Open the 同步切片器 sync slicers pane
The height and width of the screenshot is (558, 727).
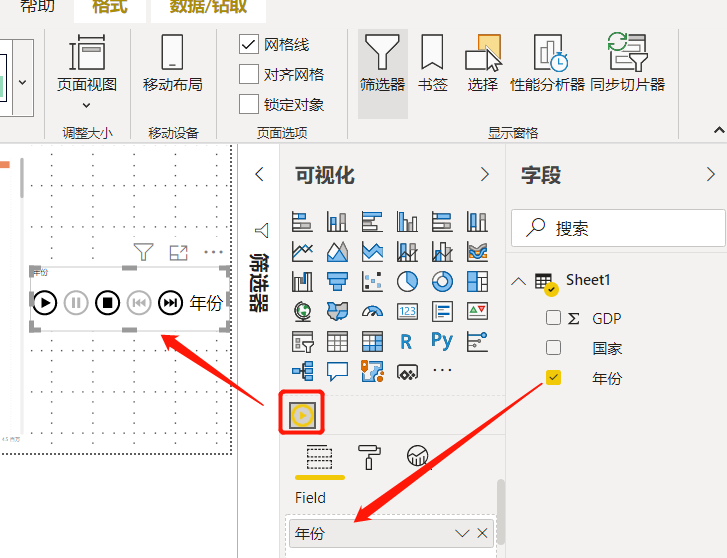[x=628, y=64]
